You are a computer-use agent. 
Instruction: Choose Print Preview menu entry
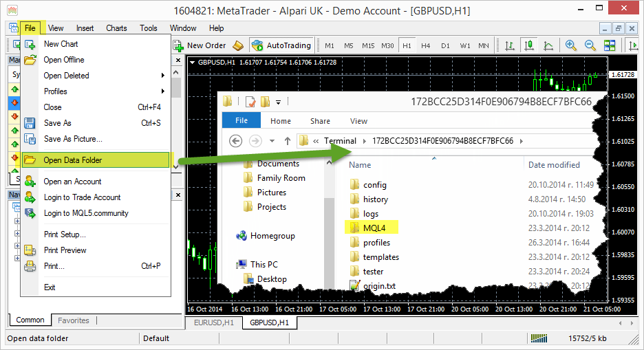pos(95,250)
